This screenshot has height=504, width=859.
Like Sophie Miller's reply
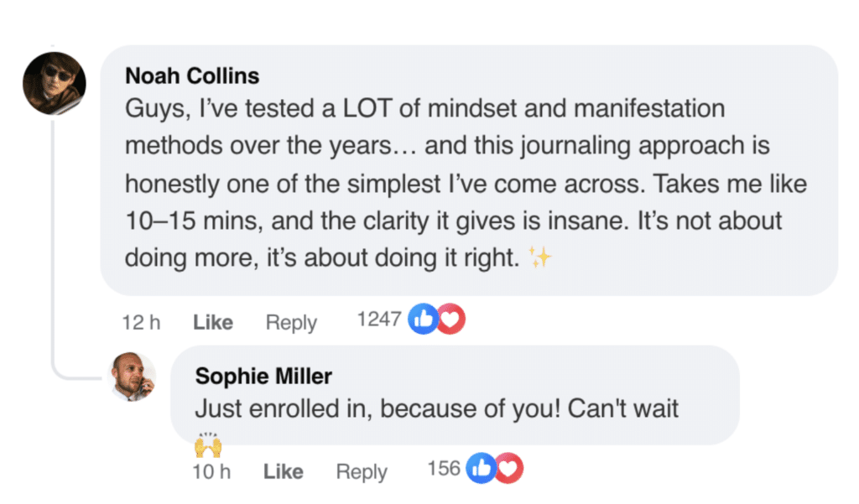283,471
